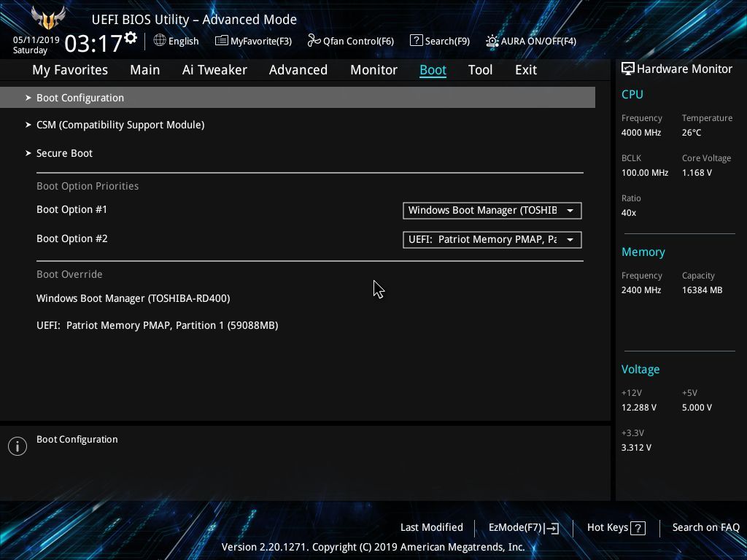Screen dimensions: 747x560
Task: Click the Hardware Monitor screen icon
Action: 628,69
